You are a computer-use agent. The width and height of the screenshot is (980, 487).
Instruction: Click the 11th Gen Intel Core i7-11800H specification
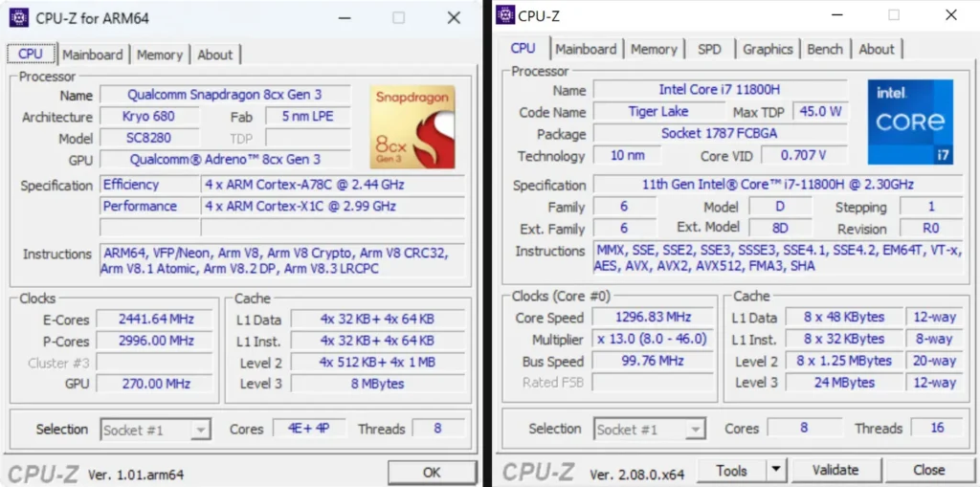coord(778,185)
